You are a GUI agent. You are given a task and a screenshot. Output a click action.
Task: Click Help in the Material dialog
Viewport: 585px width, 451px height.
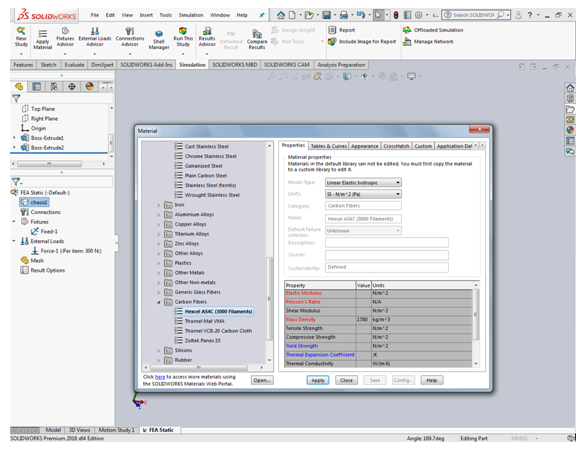432,380
